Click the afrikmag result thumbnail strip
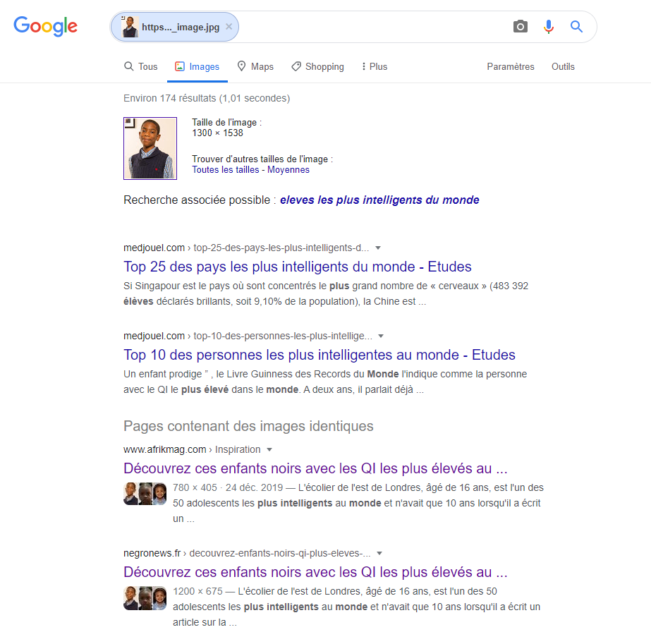 tap(145, 494)
